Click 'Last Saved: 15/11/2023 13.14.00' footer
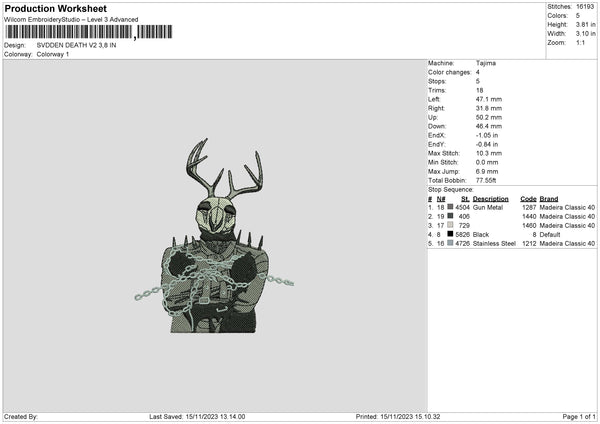The width and height of the screenshot is (600, 424). click(x=197, y=417)
